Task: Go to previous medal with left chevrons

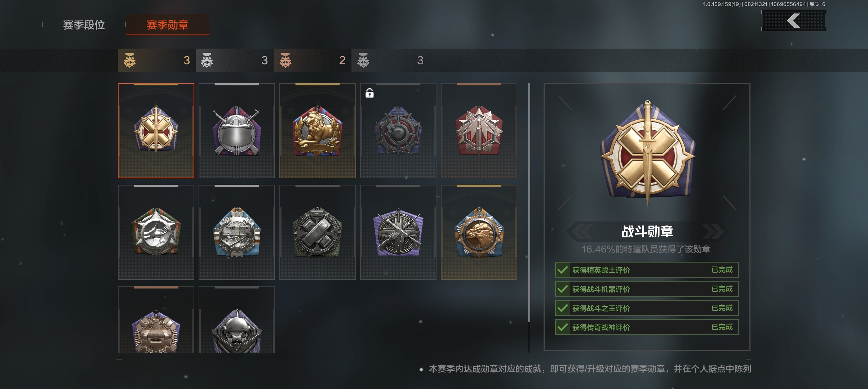Action: coord(580,231)
